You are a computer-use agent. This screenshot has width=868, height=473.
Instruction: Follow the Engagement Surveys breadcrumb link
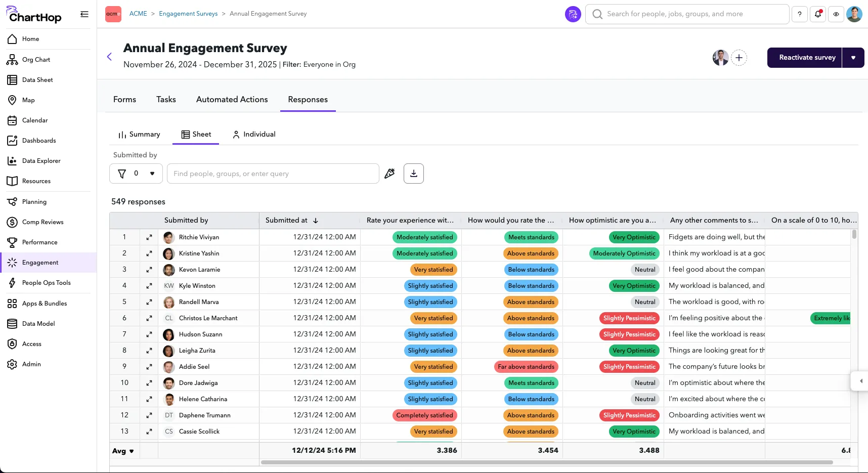pos(188,14)
